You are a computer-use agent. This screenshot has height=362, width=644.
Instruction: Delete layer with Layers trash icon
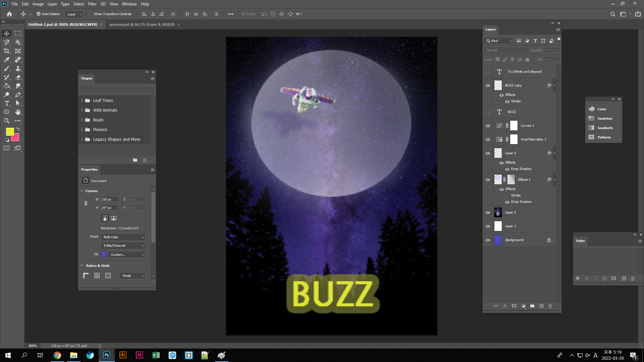(550, 306)
